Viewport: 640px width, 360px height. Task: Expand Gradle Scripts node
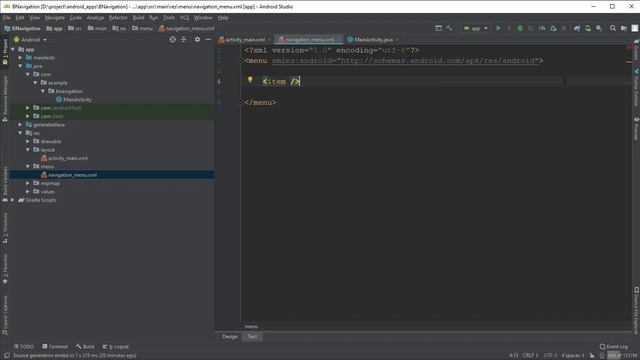pos(13,200)
